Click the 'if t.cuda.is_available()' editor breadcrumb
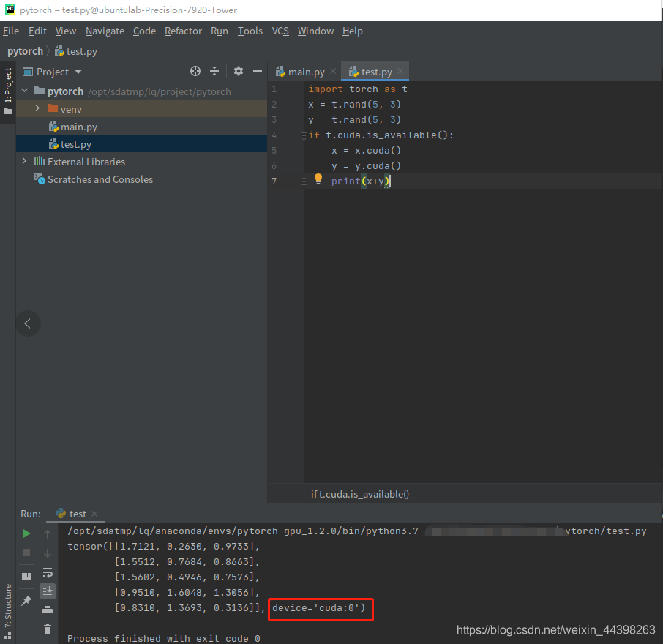Screen dimensions: 663x644 tap(360, 494)
